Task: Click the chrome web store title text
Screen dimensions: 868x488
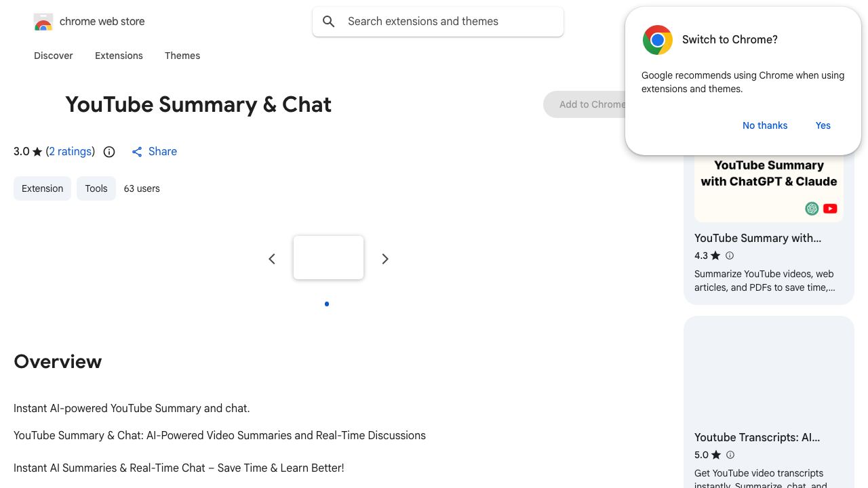Action: click(x=102, y=22)
